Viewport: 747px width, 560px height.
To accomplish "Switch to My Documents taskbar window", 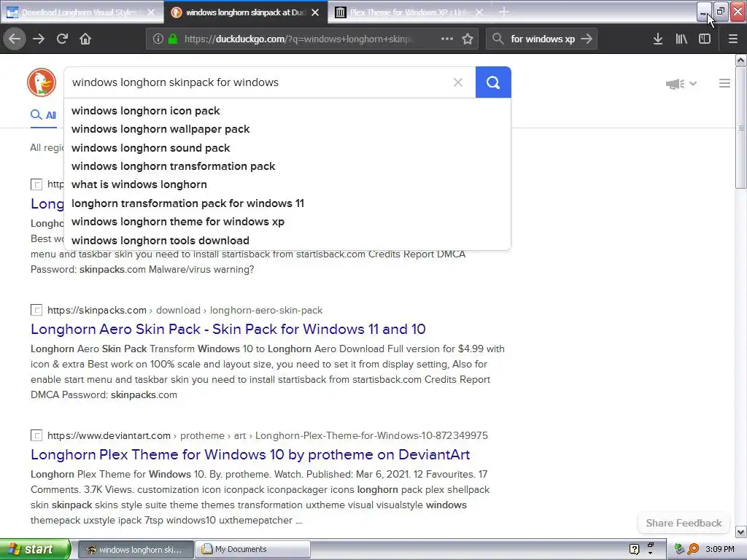I will pyautogui.click(x=253, y=550).
